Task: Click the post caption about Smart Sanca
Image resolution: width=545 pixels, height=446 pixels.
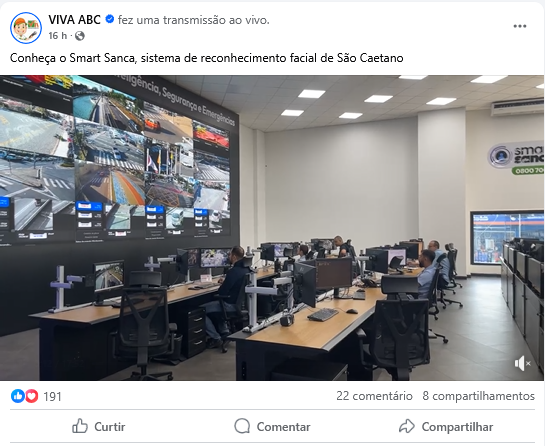Action: (x=206, y=58)
